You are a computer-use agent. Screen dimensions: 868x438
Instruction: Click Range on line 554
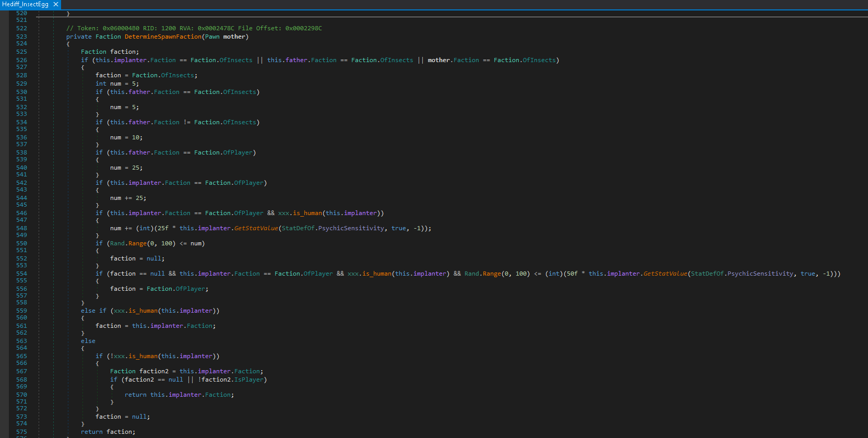pos(492,274)
